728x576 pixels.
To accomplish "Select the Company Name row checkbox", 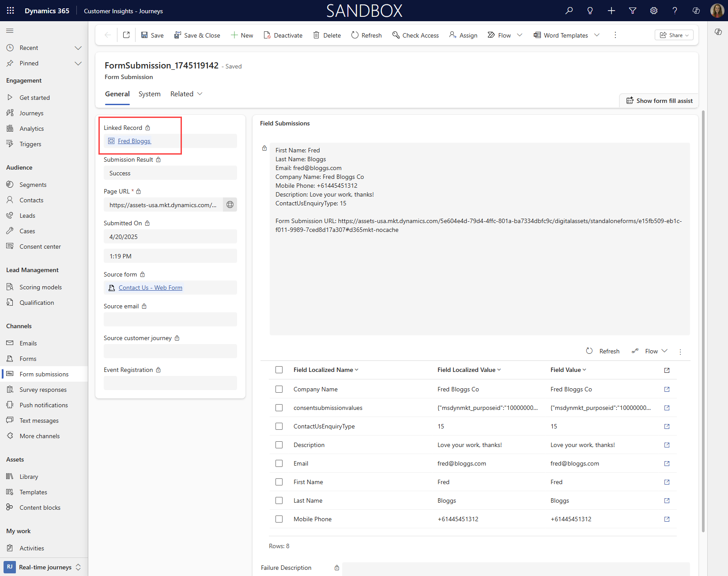I will tap(279, 389).
